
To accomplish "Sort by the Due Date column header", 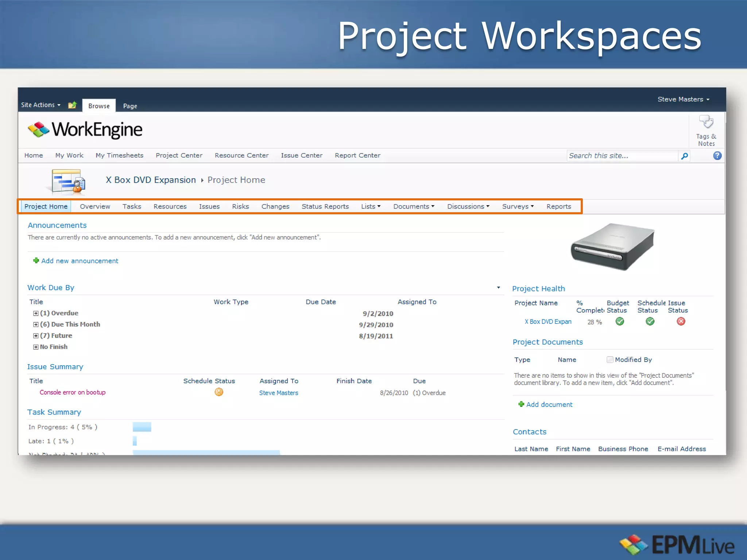I will pos(321,302).
